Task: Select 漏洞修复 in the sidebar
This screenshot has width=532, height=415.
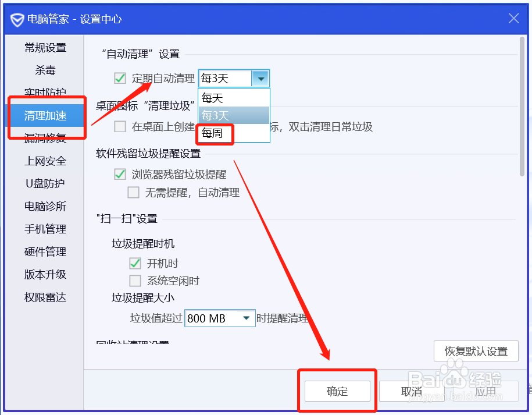Action: click(47, 138)
